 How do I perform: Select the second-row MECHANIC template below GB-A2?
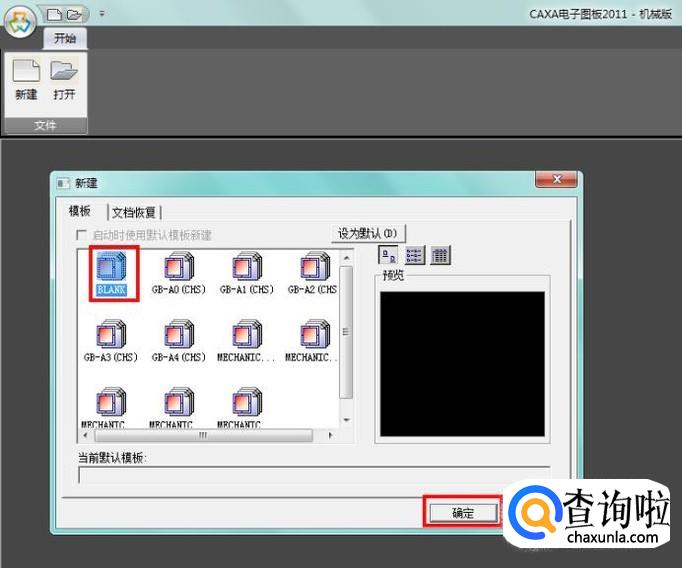pyautogui.click(x=311, y=341)
